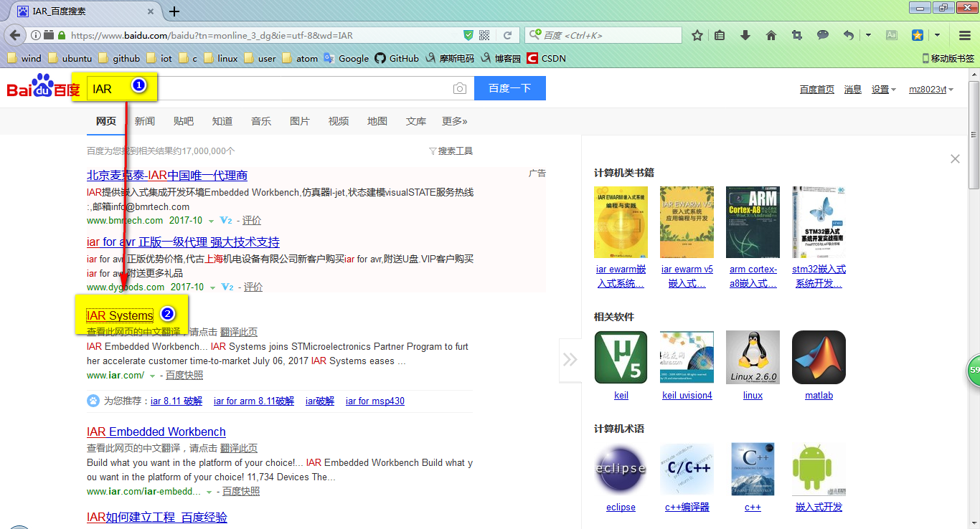This screenshot has height=529, width=980.
Task: Click the green padlock security icon
Action: point(62,35)
